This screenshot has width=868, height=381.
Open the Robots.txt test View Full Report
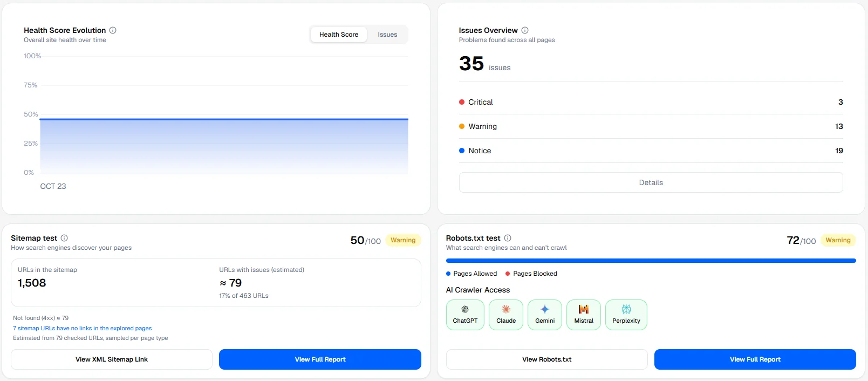click(x=755, y=359)
